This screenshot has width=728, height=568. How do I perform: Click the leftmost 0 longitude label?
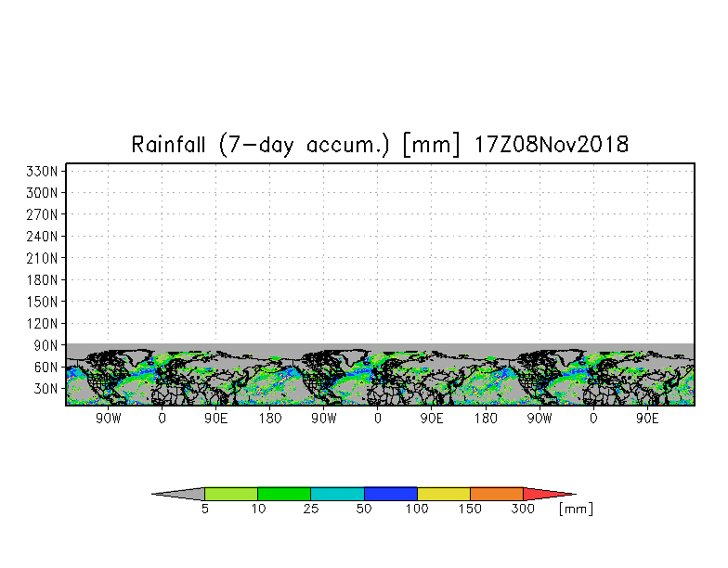pos(162,419)
